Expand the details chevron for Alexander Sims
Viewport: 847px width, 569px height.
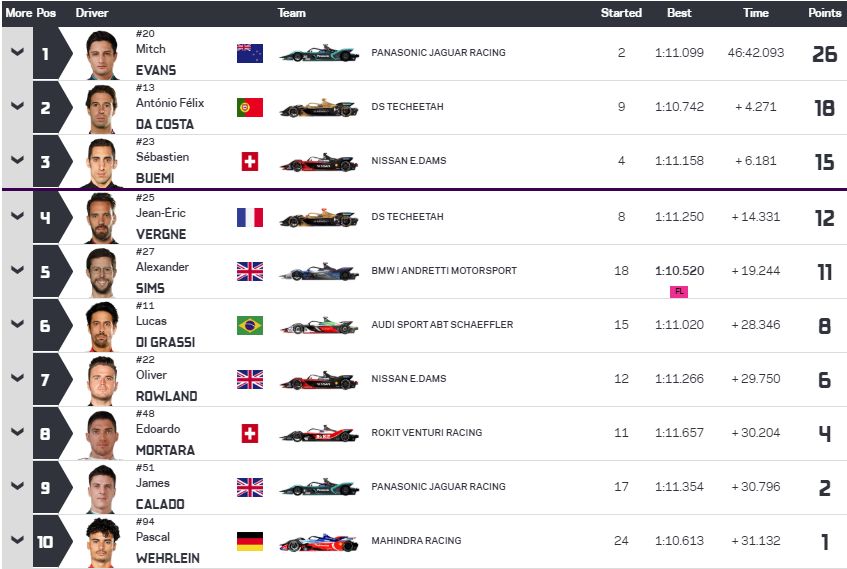click(17, 270)
